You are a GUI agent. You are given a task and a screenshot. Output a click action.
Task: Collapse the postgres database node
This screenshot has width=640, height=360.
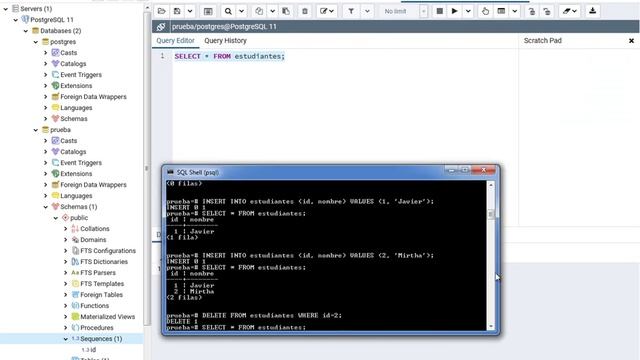click(36, 42)
